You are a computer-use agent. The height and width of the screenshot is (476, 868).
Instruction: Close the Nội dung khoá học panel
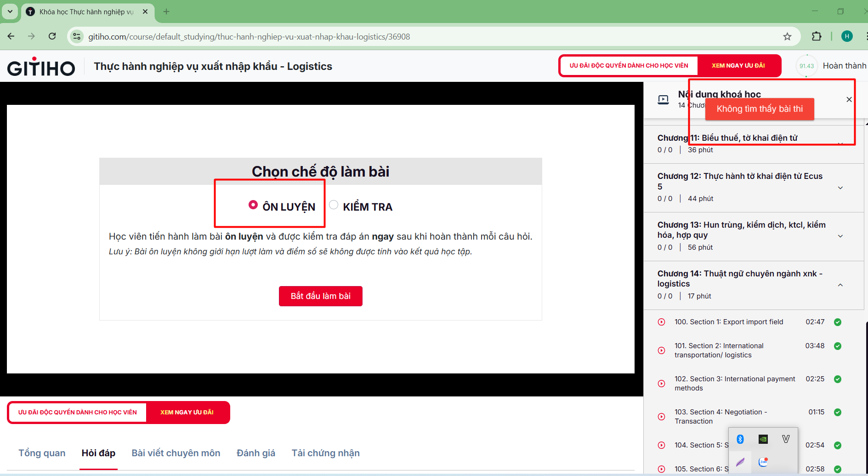[849, 99]
